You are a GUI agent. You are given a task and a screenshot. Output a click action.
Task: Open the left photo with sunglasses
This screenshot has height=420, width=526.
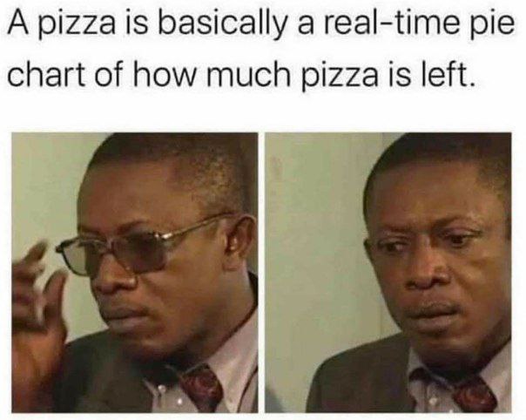(135, 273)
